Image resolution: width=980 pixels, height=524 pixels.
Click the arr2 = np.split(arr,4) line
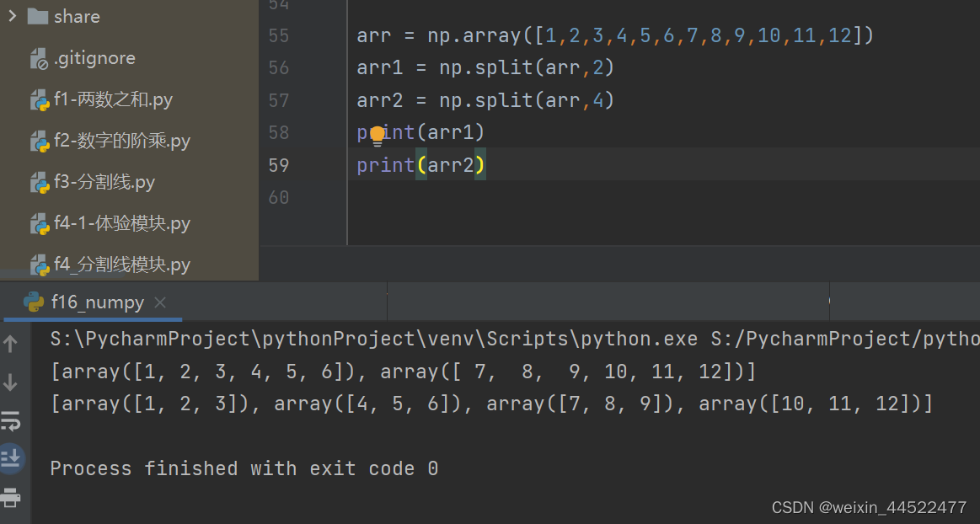(485, 100)
